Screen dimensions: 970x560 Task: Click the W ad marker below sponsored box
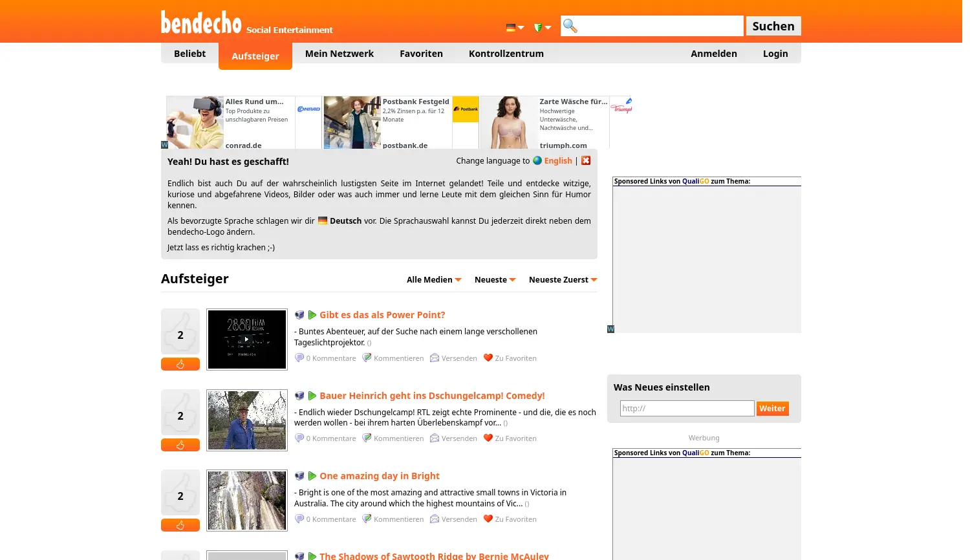point(610,329)
